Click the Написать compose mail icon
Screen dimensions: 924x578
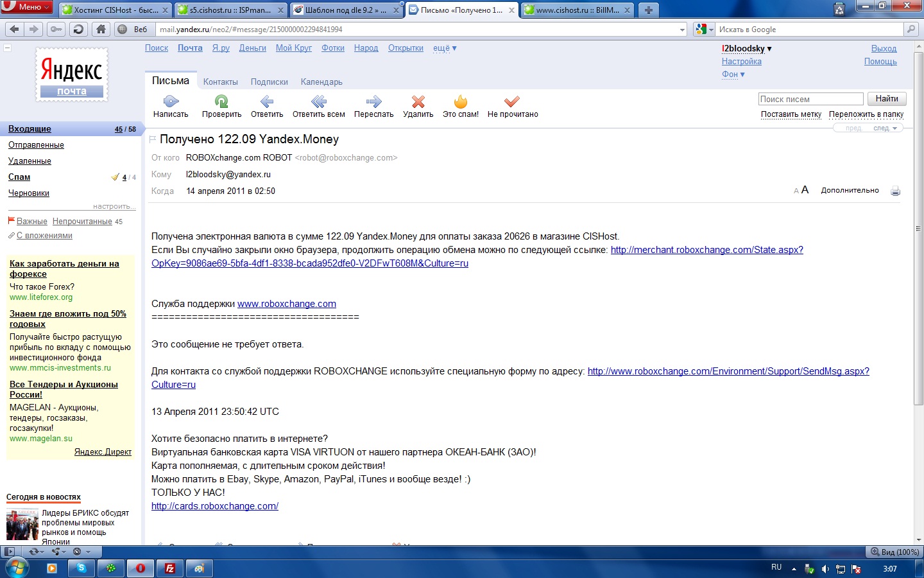click(171, 101)
